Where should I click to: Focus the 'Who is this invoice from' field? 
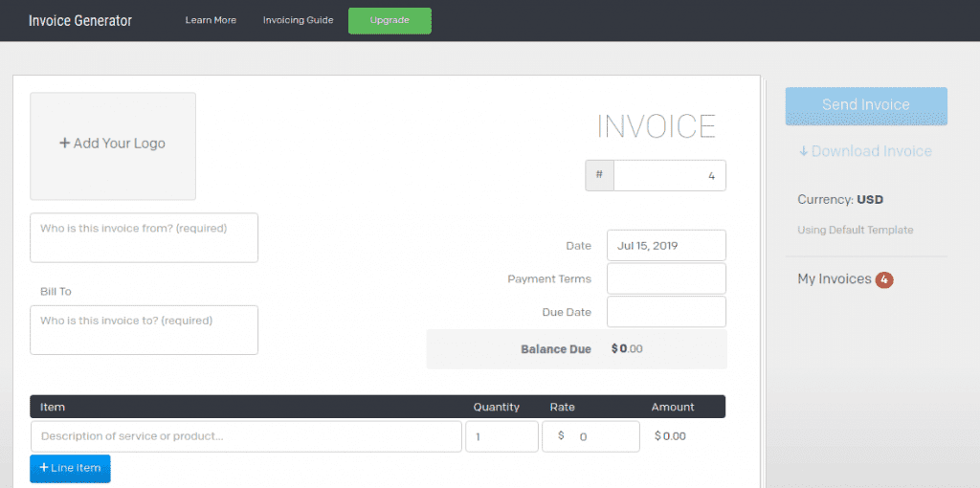144,237
